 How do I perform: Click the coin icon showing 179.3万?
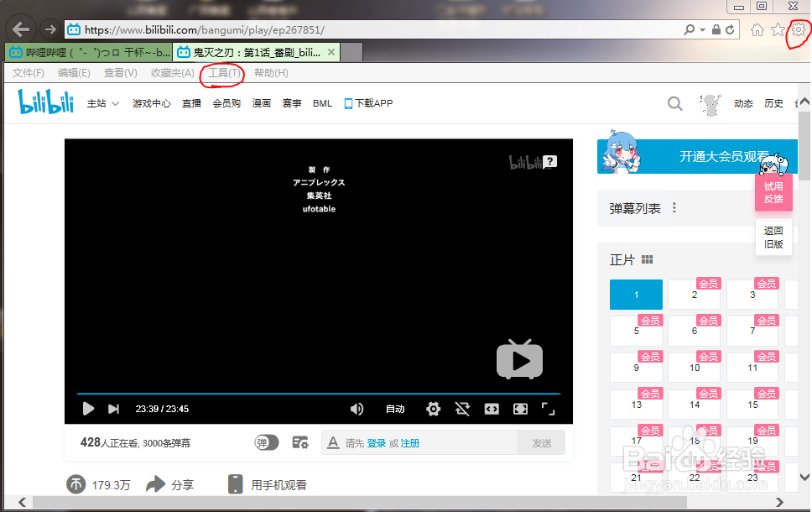(76, 484)
